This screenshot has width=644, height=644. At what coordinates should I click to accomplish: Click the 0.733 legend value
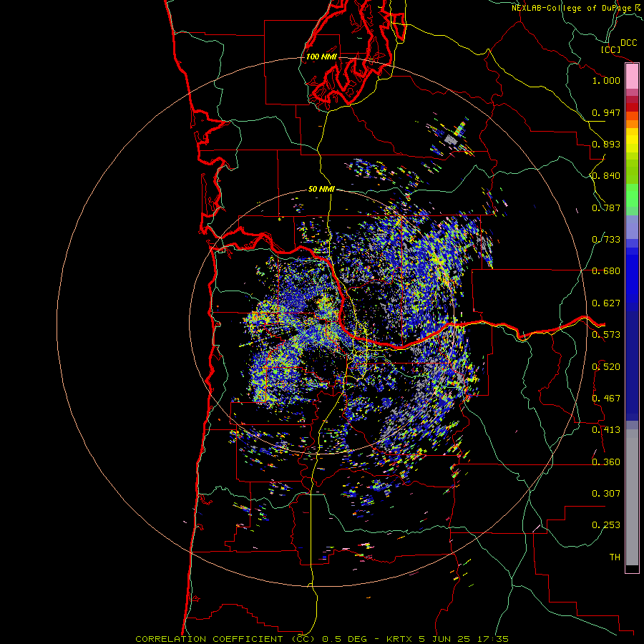coord(606,240)
